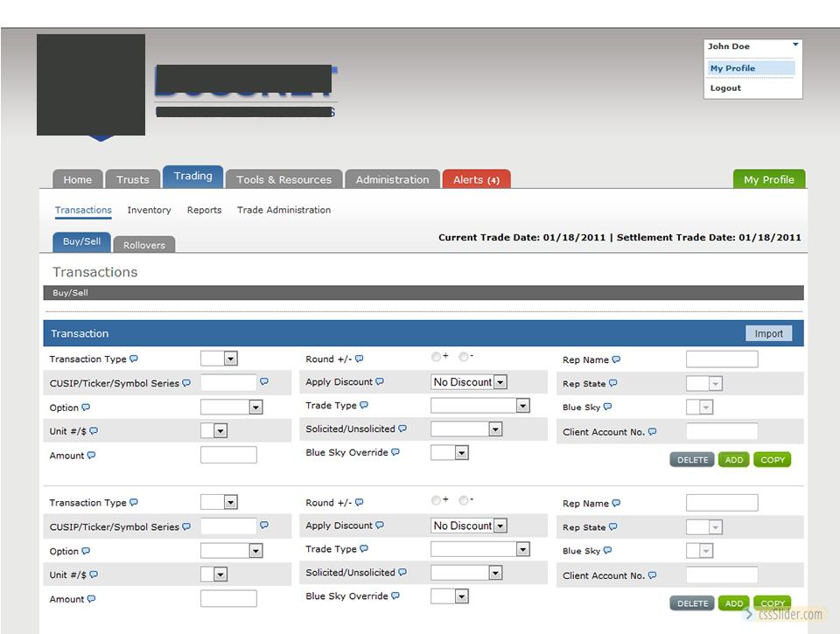Select Round + radio in first transaction

436,357
